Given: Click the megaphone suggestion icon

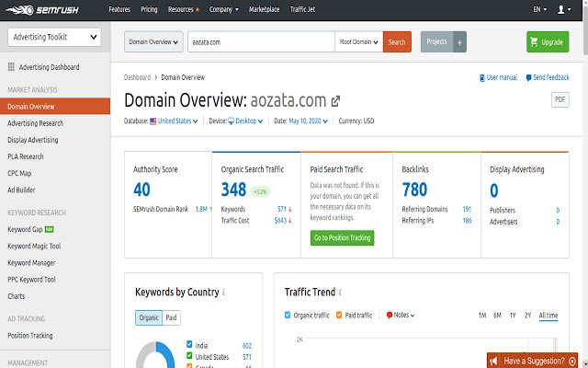Looking at the screenshot, I should 493,362.
